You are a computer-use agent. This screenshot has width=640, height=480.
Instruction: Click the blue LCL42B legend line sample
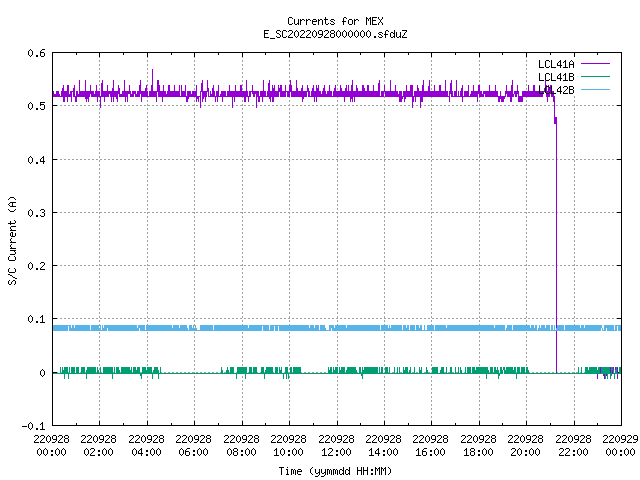595,89
